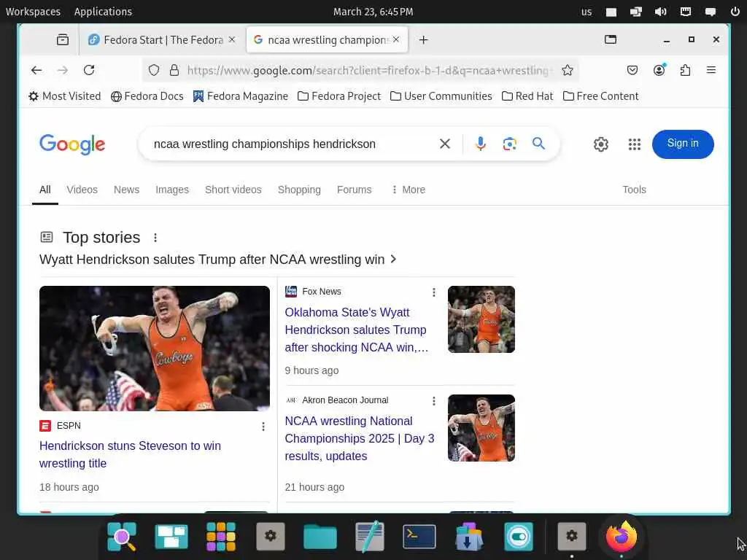
Task: Open a new tab with plus button
Action: point(423,40)
